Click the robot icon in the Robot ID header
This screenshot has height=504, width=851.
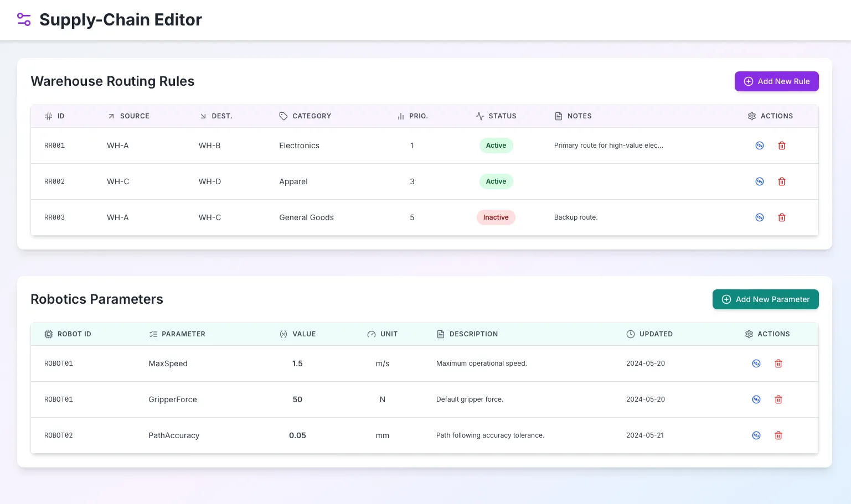(49, 334)
